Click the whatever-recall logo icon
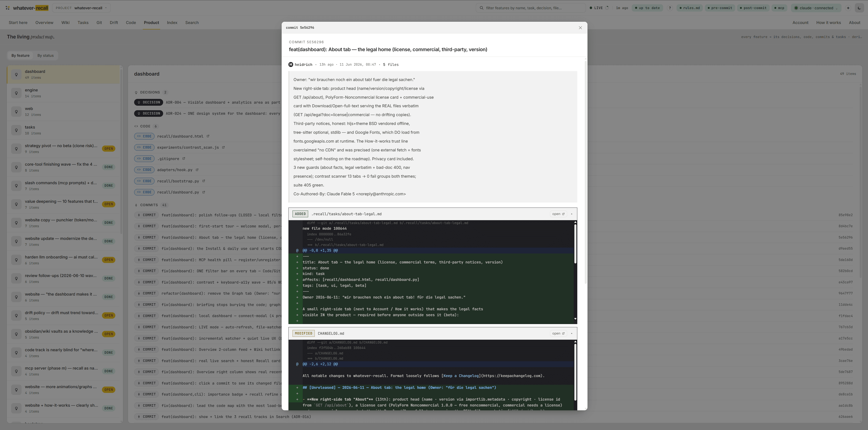Viewport: 868px width, 430px height. (7, 8)
